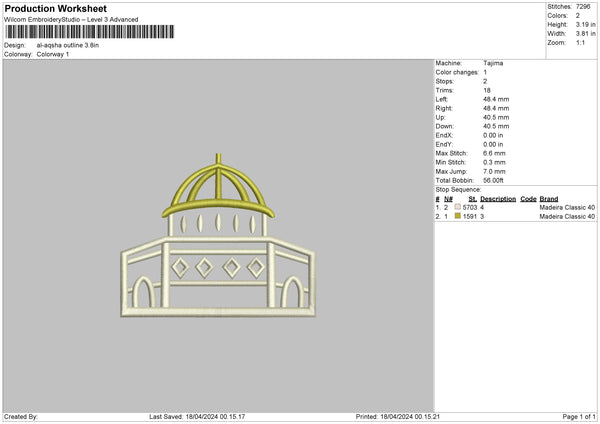Viewport: 600px width, 424px height.
Task: Click the 'Production Worksheet' title
Action: point(55,8)
